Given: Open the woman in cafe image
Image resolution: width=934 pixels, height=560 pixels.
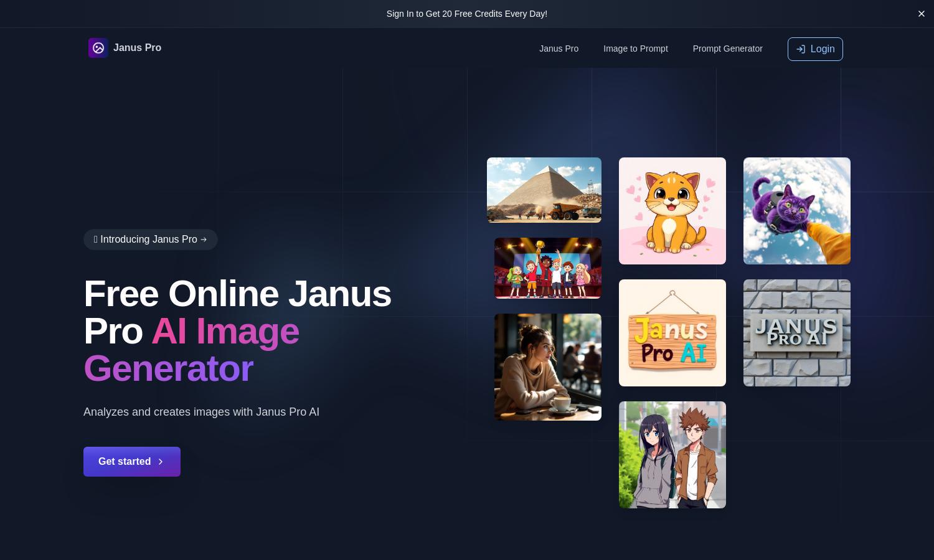Looking at the screenshot, I should tap(548, 367).
